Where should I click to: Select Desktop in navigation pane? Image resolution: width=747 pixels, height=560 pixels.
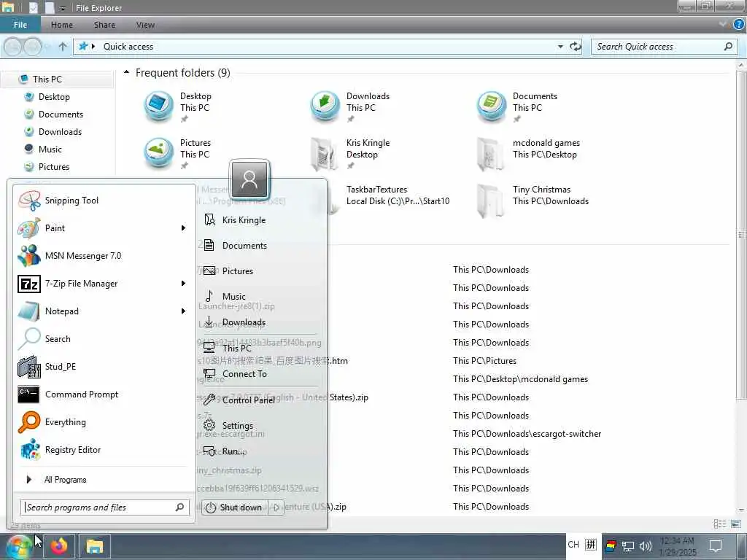54,97
